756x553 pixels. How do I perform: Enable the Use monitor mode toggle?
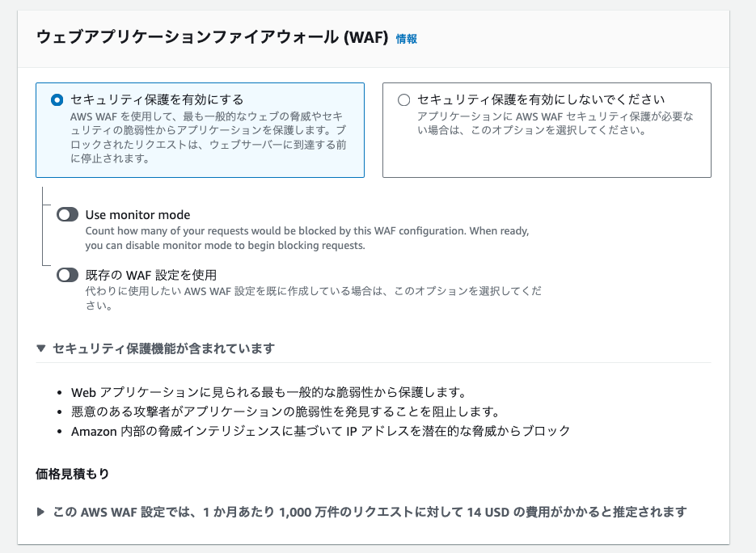(67, 214)
